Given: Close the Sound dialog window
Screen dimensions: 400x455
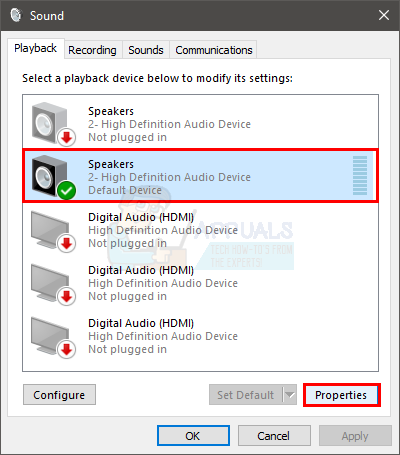Looking at the screenshot, I should (384, 15).
